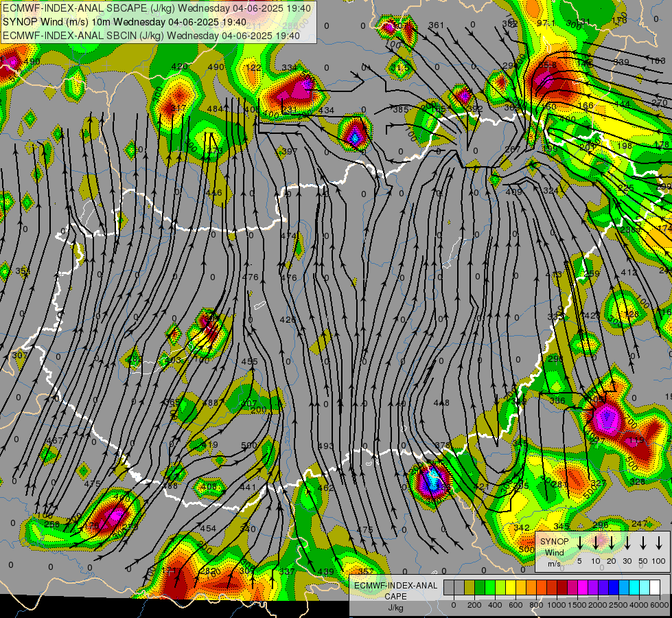Click the map value '467'
Image resolution: width=672 pixels, height=618 pixels.
click(x=54, y=440)
